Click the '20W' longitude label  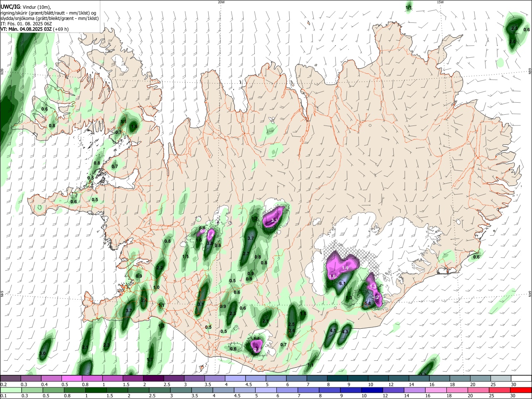point(221,2)
